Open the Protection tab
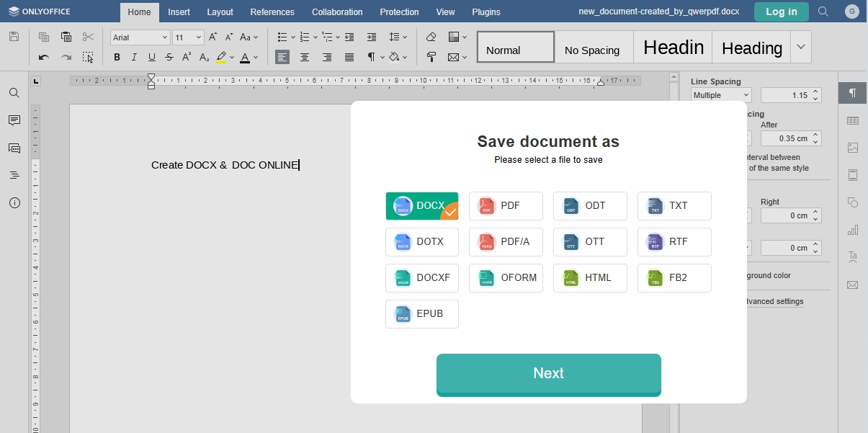The width and height of the screenshot is (868, 433). [399, 12]
